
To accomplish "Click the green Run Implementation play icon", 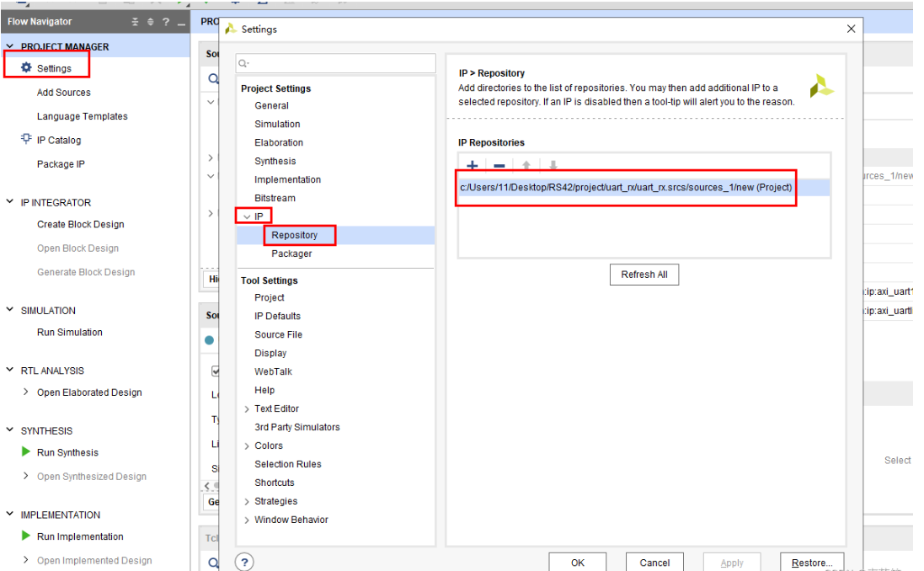I will (x=26, y=536).
